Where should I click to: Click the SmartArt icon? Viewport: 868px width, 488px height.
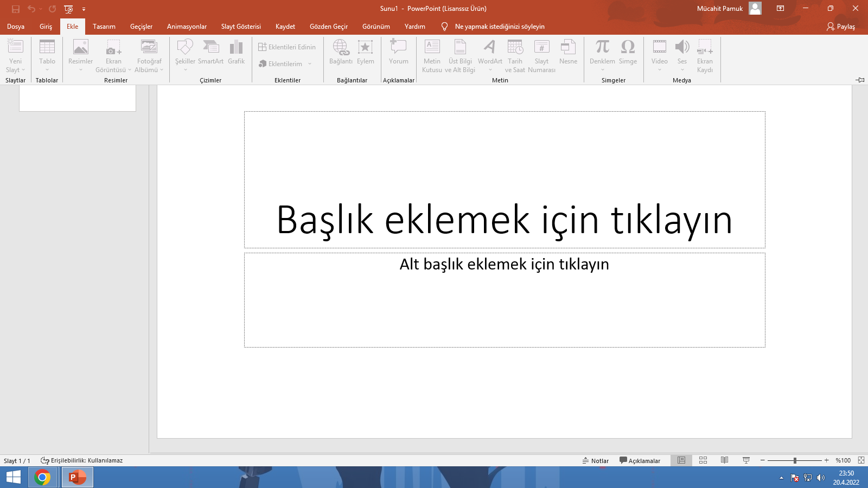[210, 48]
